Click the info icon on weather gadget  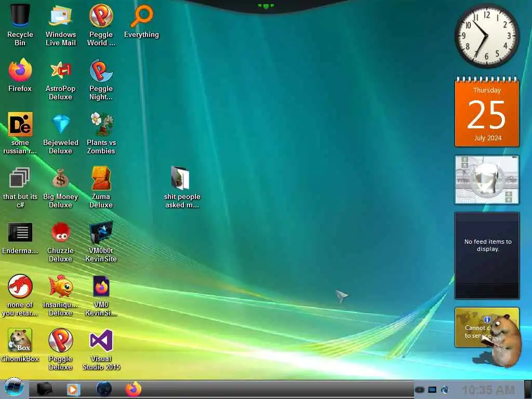(x=487, y=320)
